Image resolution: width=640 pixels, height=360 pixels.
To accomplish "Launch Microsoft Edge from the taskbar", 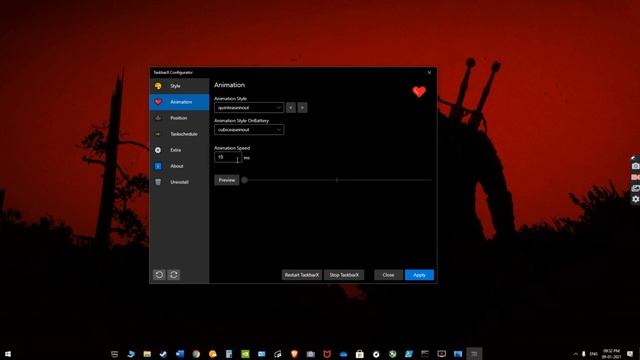I will (x=131, y=354).
